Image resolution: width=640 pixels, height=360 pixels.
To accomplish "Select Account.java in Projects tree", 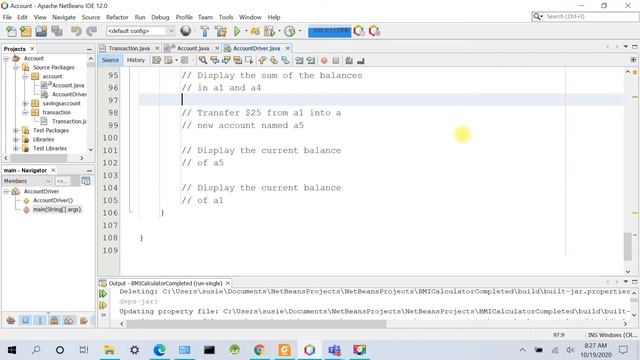I will pos(68,85).
